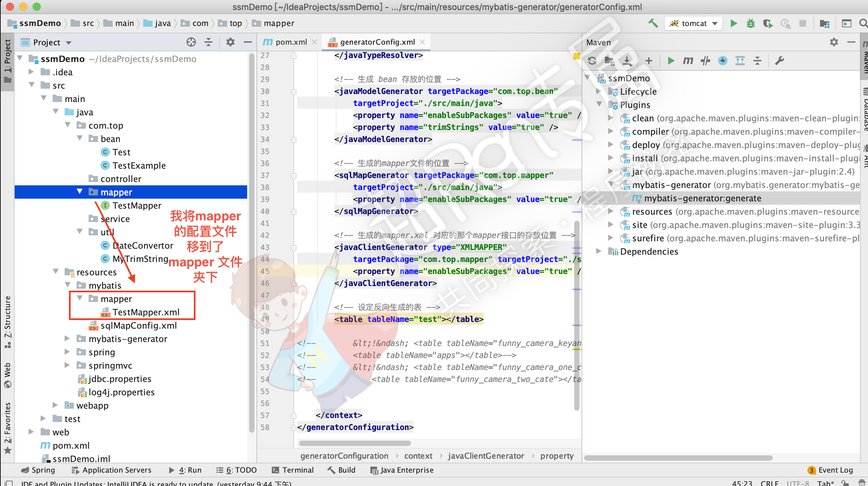Open the Event Log

pos(830,470)
